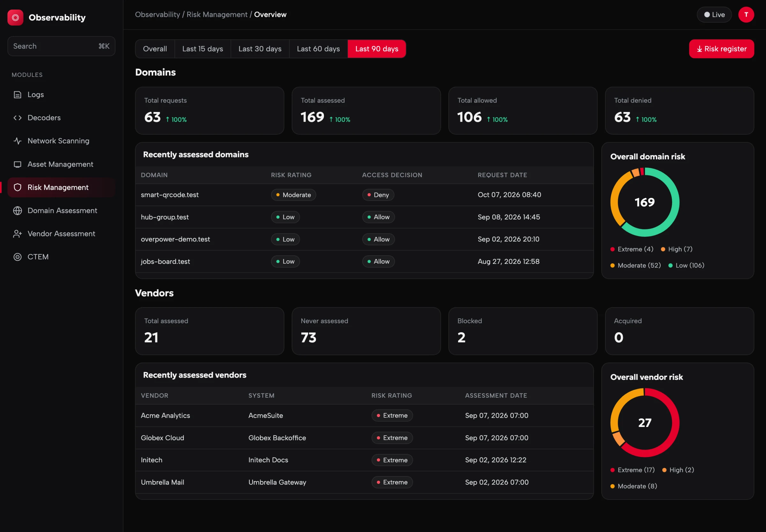Sort by RISK RATING in domains table

pos(291,175)
